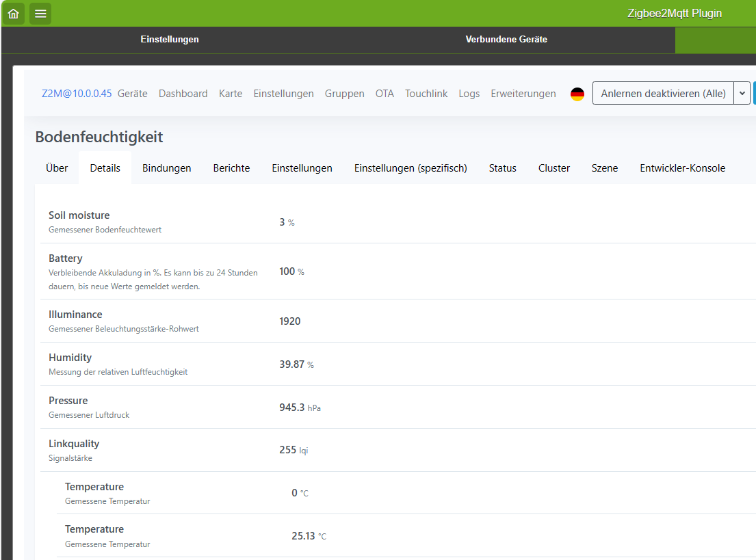Open the hamburger menu icon

[40, 13]
